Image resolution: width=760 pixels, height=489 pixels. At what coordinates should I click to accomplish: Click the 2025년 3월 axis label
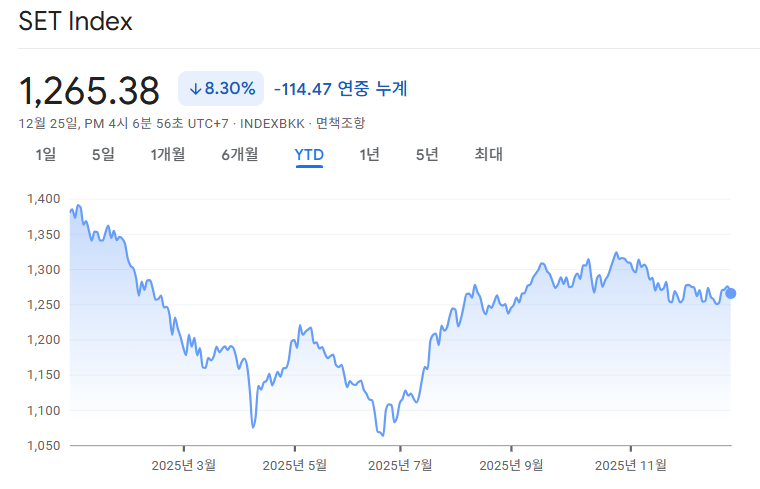[183, 465]
